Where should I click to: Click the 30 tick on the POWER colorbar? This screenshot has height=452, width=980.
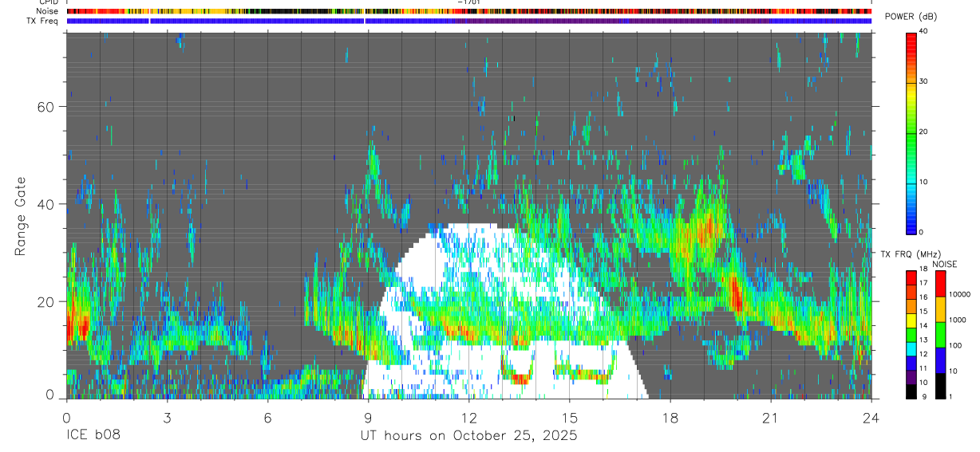[x=923, y=81]
